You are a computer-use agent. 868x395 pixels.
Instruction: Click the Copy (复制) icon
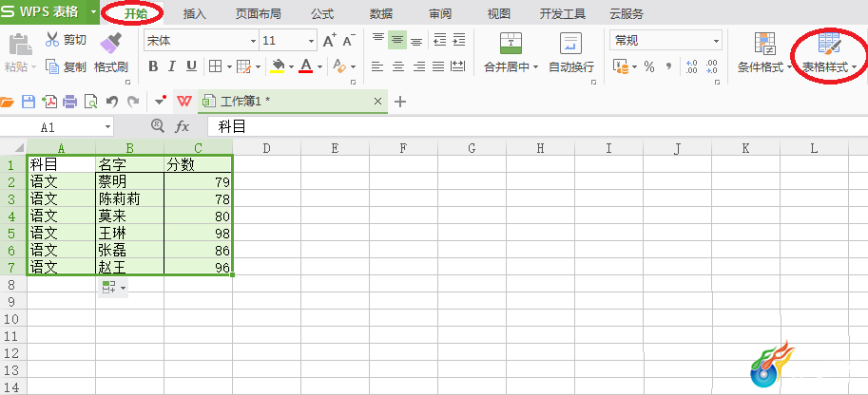tap(52, 66)
